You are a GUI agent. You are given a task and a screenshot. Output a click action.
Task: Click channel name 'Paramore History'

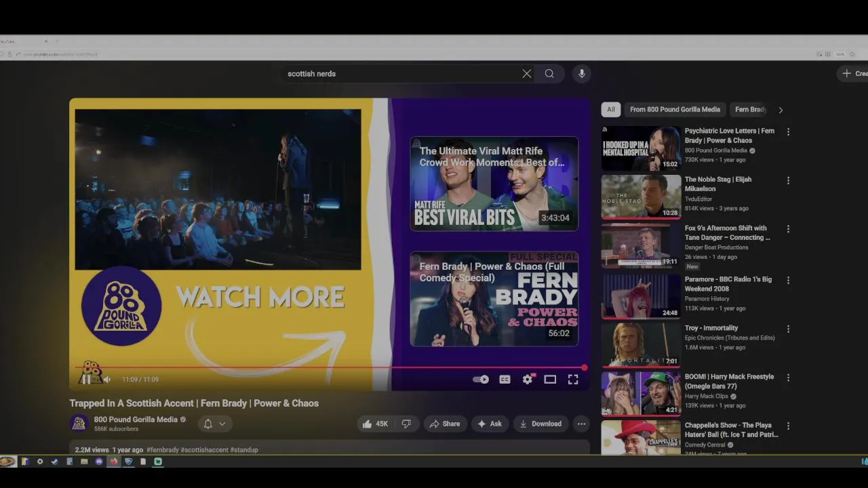click(x=707, y=299)
